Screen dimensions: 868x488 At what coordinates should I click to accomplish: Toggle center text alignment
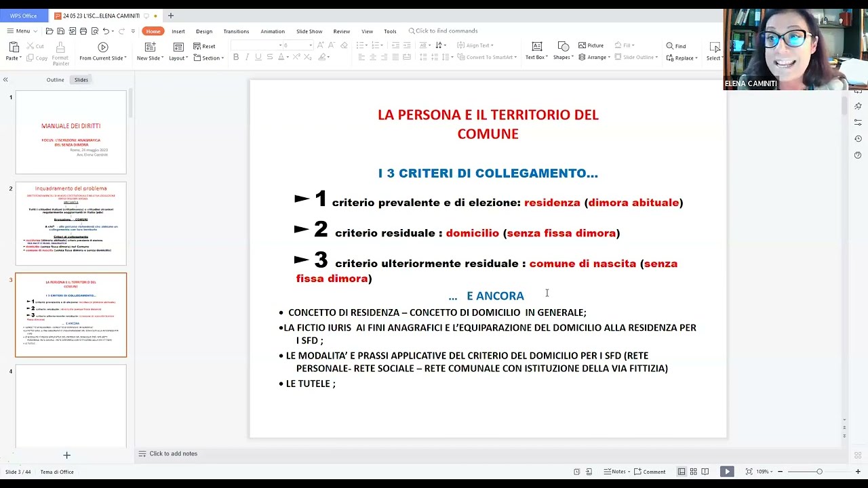coord(372,58)
